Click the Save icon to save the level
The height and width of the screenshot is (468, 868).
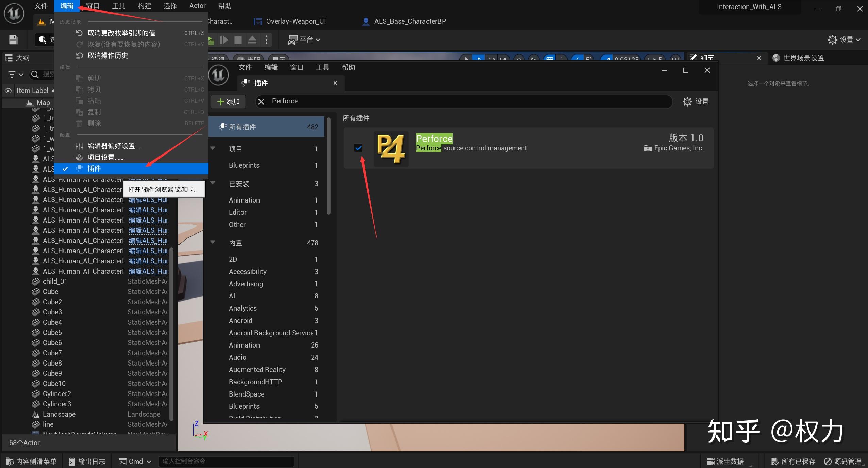[x=13, y=40]
